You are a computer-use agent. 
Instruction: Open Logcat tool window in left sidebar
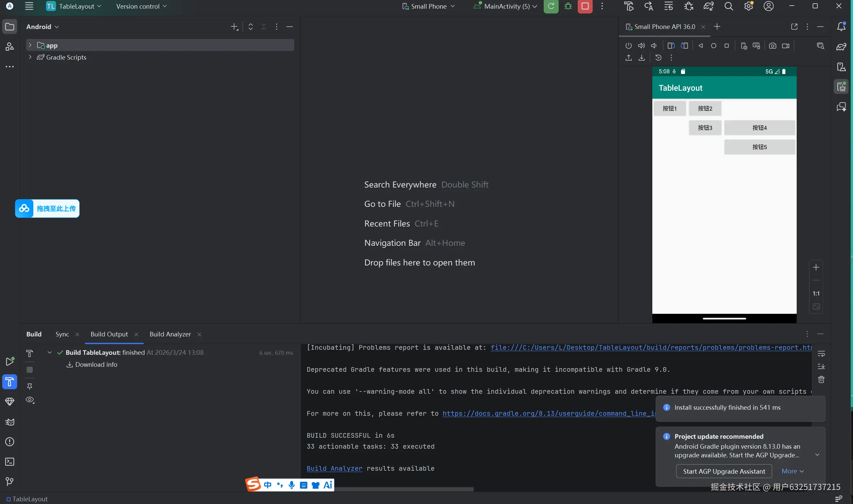[10, 422]
